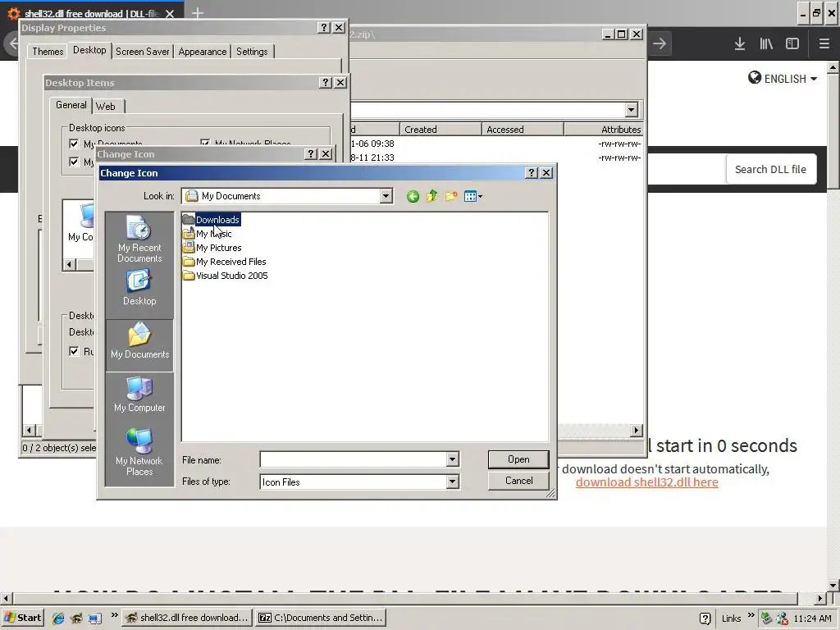Go back to last folder visited
The width and height of the screenshot is (840, 630).
(x=413, y=197)
